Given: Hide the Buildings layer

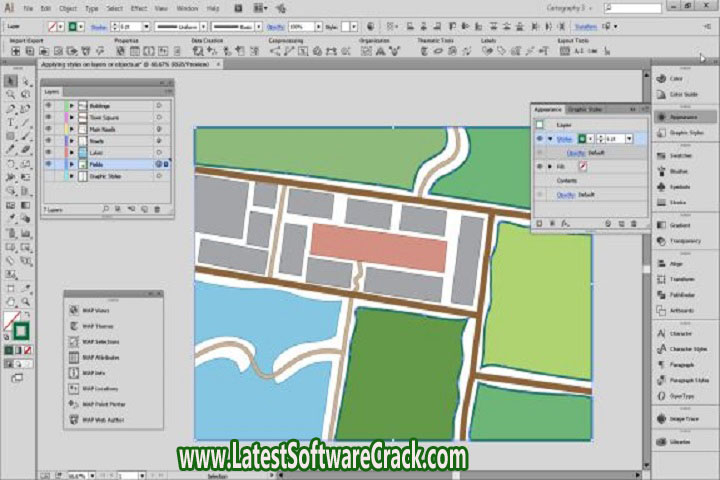Looking at the screenshot, I should coord(48,105).
